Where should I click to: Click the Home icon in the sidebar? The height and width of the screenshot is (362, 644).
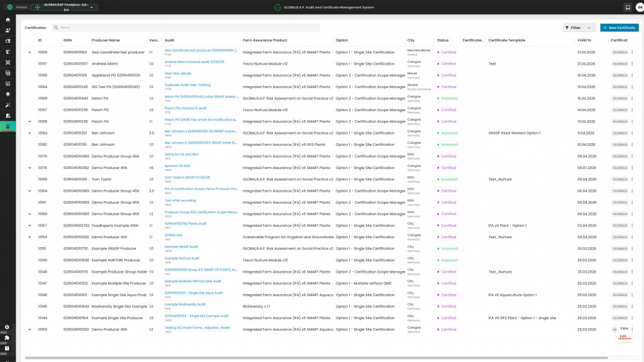click(8, 19)
